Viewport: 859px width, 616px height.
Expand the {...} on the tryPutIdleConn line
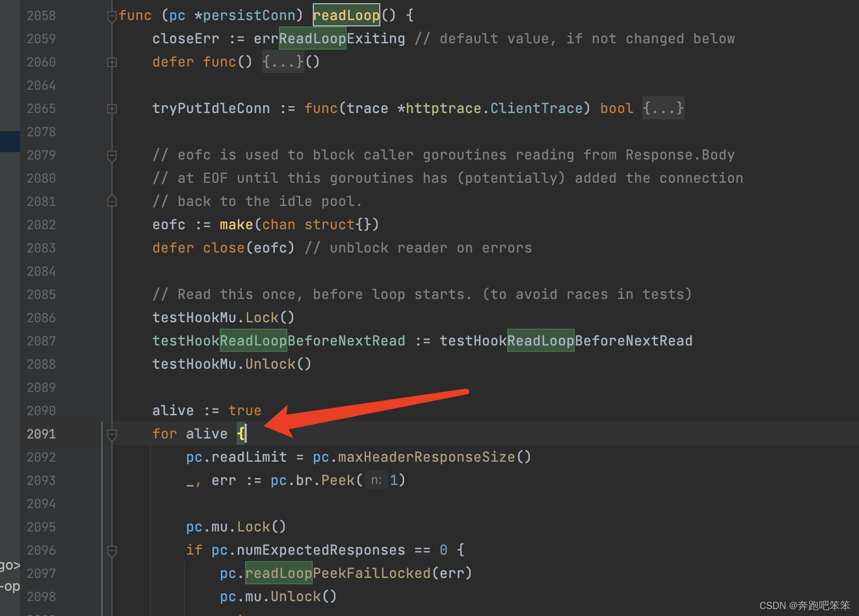pos(663,108)
